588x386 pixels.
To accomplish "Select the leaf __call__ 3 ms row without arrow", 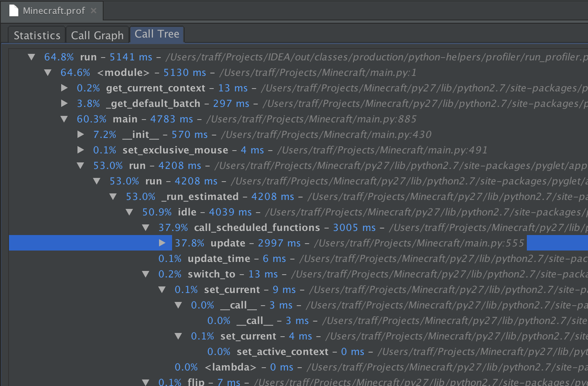I will [298, 321].
